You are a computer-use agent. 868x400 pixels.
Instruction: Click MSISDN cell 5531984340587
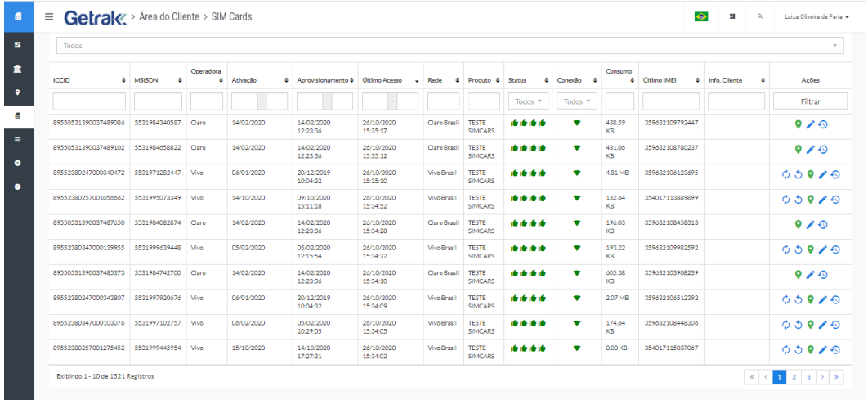(158, 123)
